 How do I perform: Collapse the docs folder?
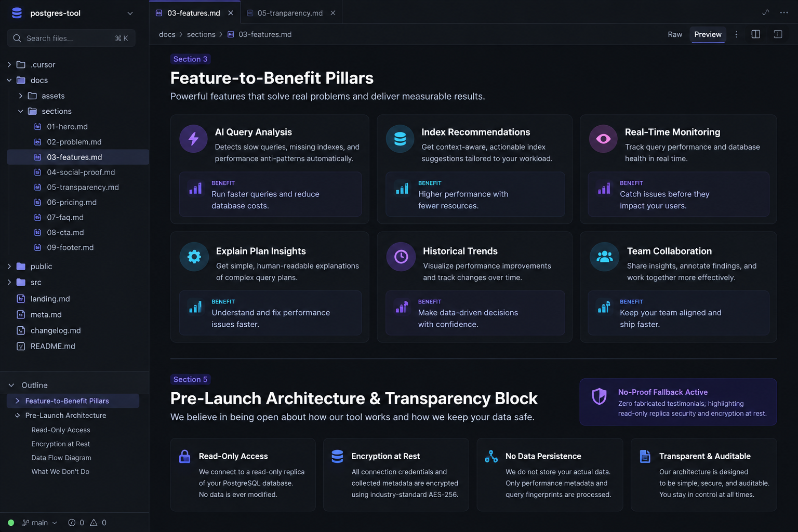point(9,80)
